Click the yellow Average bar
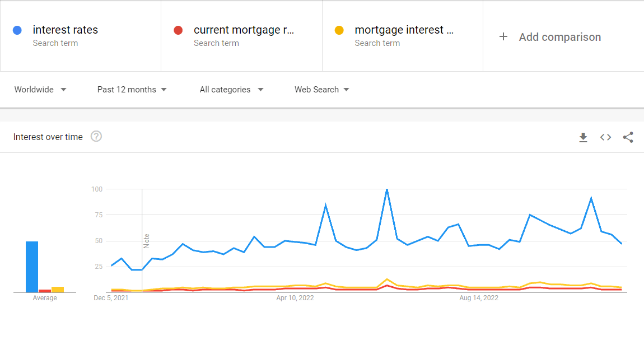 (58, 290)
